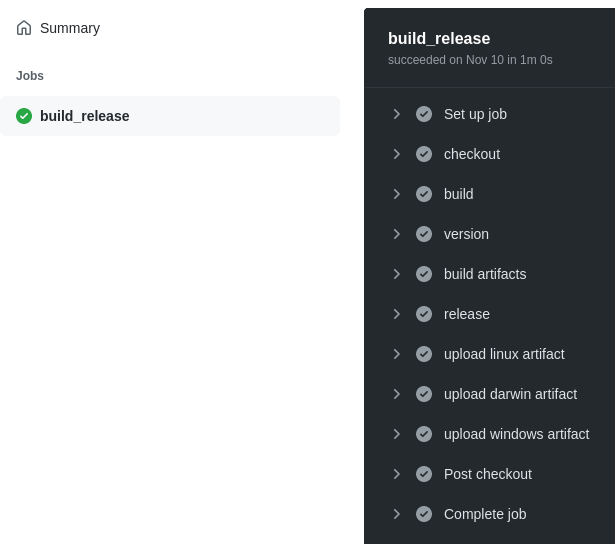Expand the Complete job step chevron
Viewport: 615px width, 544px height.
tap(397, 514)
